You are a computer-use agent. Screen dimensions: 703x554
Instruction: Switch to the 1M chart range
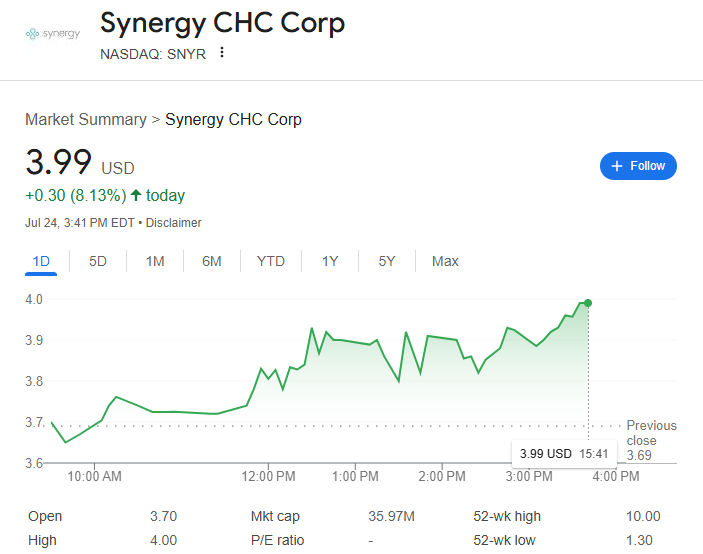(x=155, y=261)
